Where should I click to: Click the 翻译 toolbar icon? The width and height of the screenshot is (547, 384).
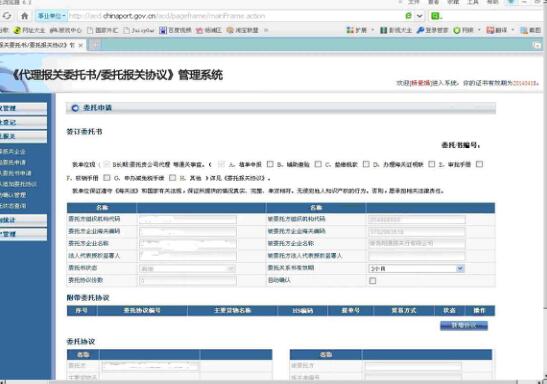tap(490, 30)
